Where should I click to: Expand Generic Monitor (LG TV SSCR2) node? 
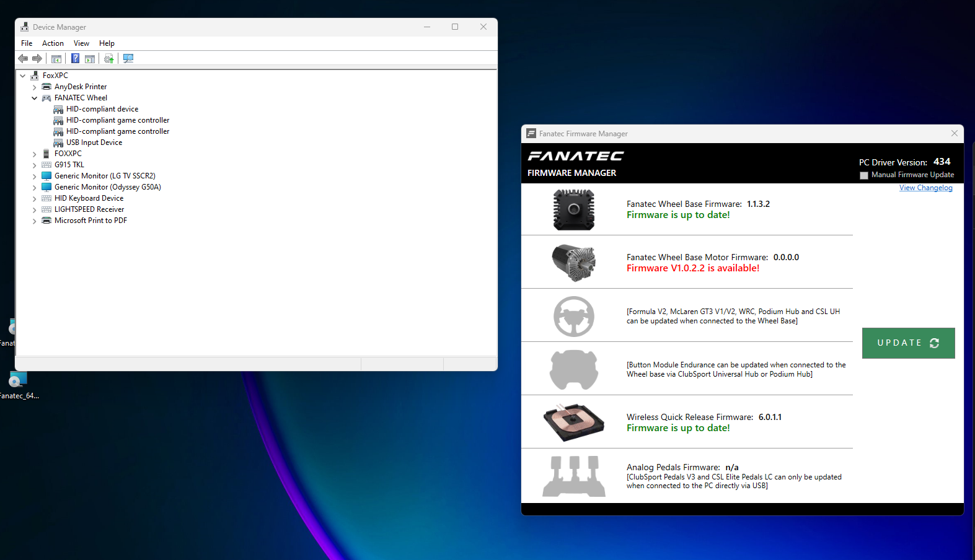click(35, 177)
